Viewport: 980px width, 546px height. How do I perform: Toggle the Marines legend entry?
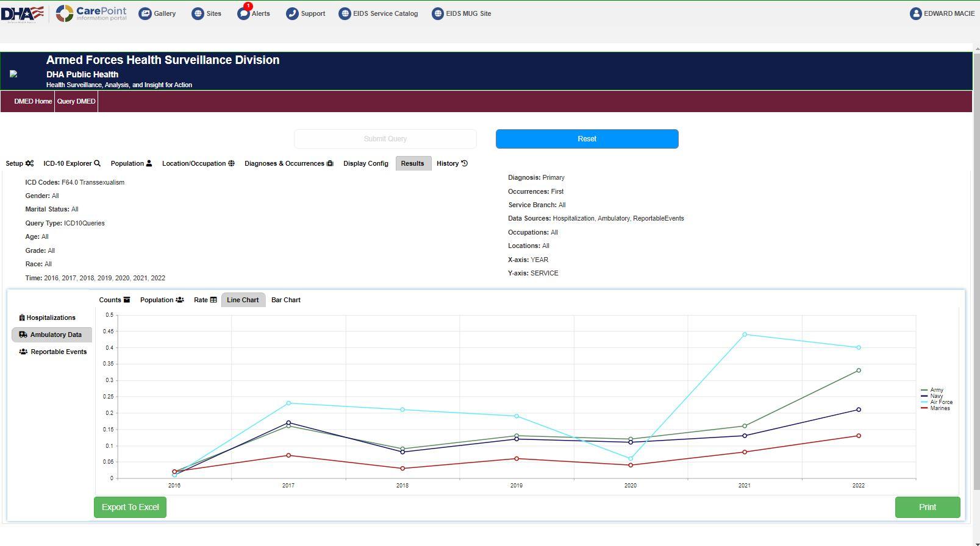[x=935, y=408]
